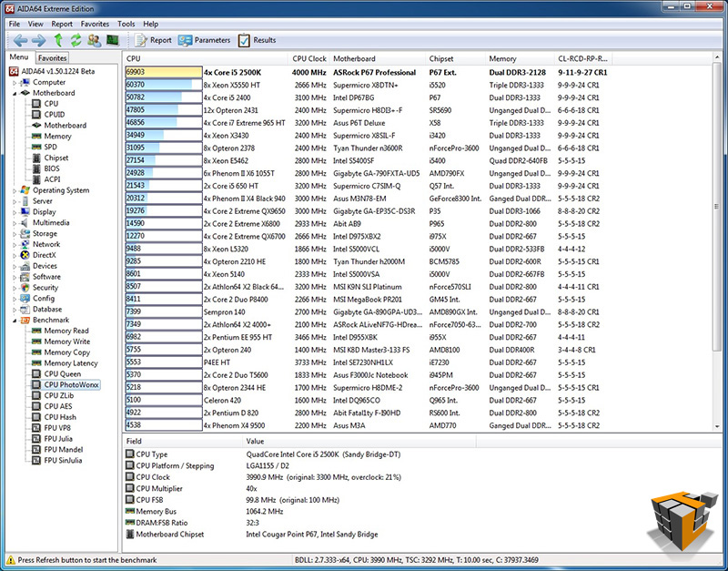This screenshot has height=571, width=728.
Task: Click the green Refresh toolbar icon
Action: (x=76, y=40)
